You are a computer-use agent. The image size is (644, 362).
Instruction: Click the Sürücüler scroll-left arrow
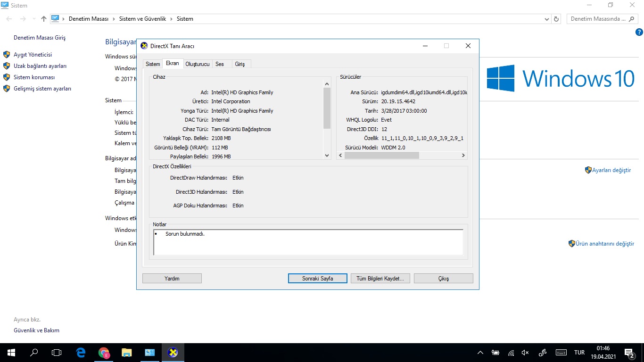tap(340, 155)
